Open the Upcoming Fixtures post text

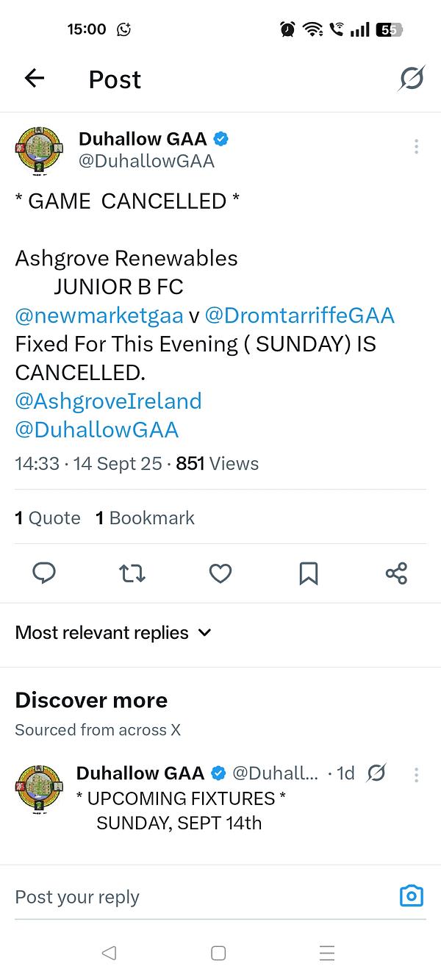coord(181,810)
